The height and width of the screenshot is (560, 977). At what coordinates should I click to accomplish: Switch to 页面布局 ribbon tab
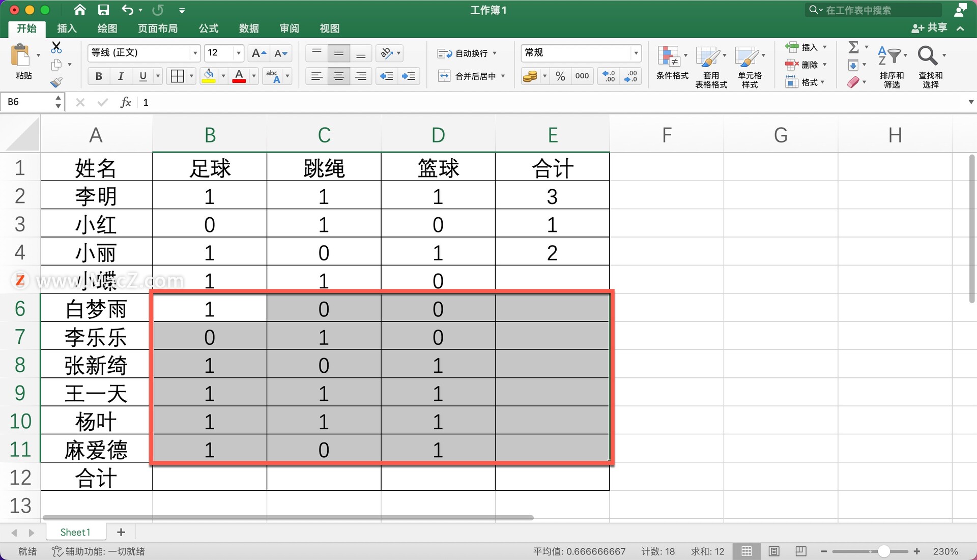tap(158, 28)
